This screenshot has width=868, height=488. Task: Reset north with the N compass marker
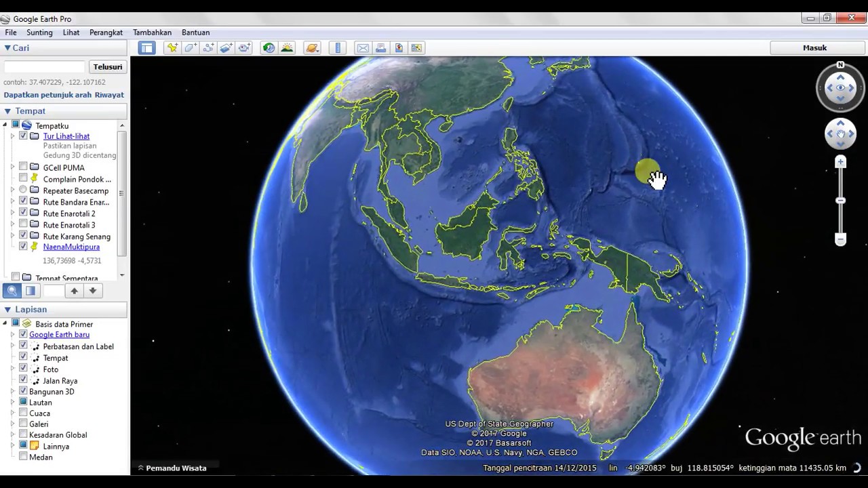pos(840,65)
